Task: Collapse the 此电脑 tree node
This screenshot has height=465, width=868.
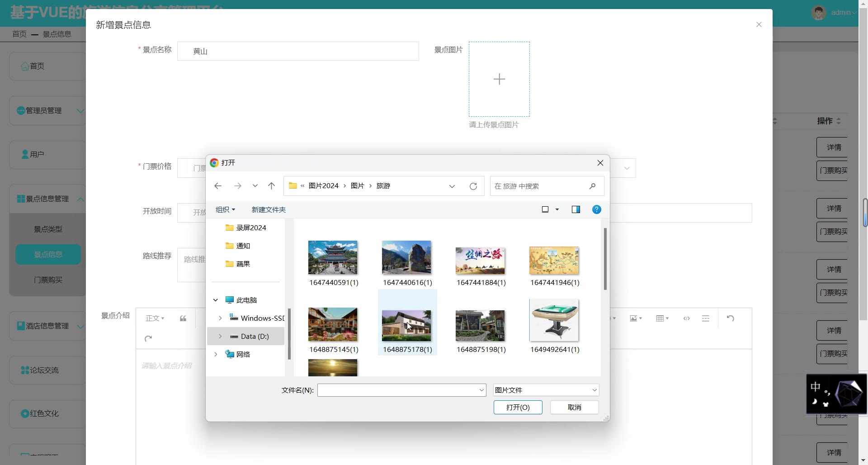Action: (x=216, y=300)
